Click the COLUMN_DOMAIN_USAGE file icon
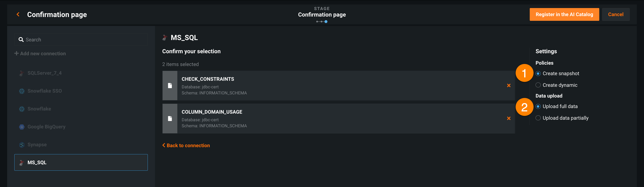 coord(170,119)
